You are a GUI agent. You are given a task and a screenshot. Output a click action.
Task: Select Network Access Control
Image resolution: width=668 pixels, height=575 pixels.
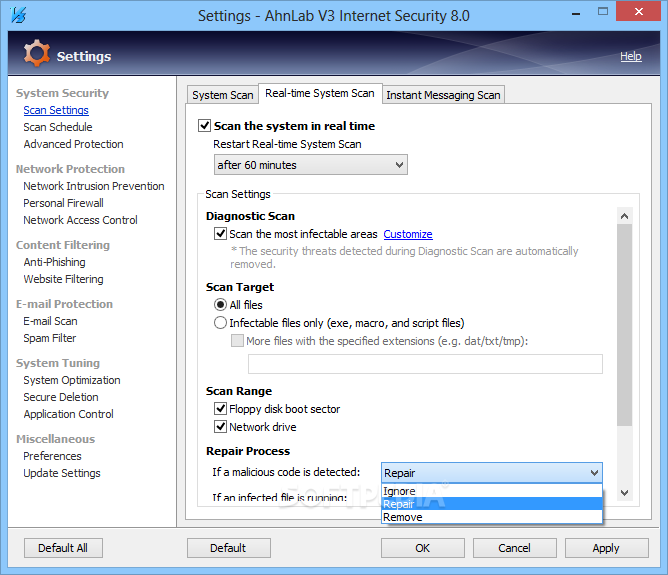[81, 220]
